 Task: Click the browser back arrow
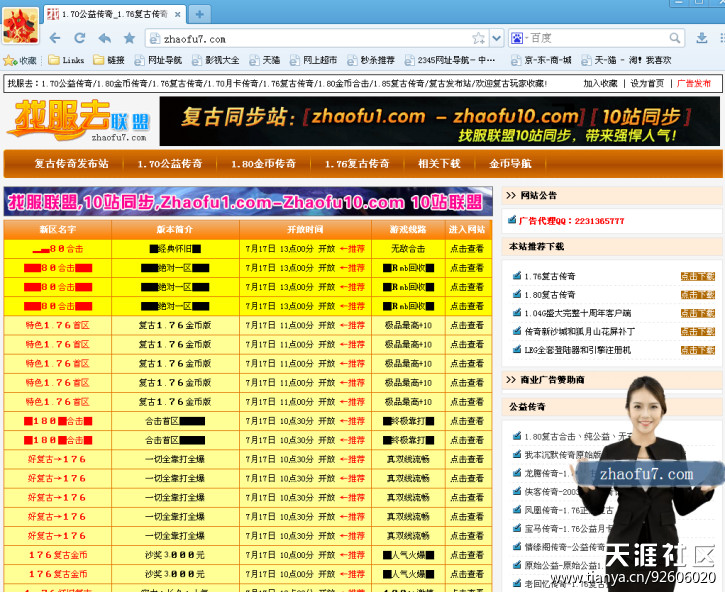55,38
